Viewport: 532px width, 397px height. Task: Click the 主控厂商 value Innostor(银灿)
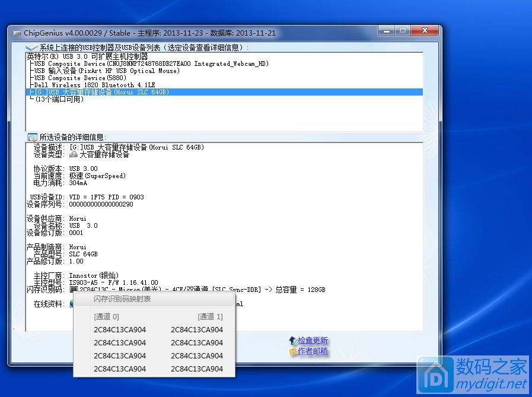[x=94, y=275]
